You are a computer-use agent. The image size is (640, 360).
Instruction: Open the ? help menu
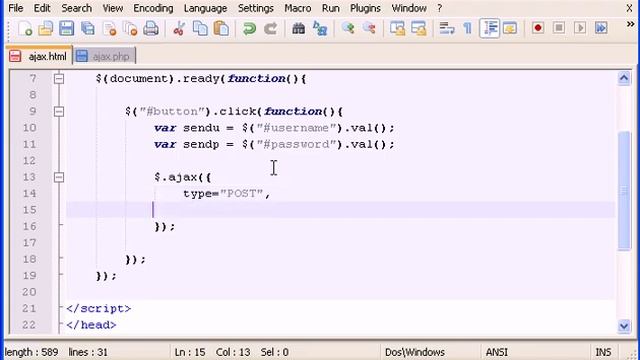click(x=440, y=8)
